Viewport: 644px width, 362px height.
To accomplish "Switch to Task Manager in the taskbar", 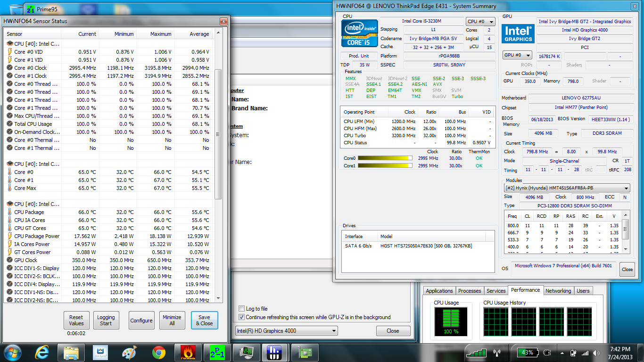I will tap(246, 352).
